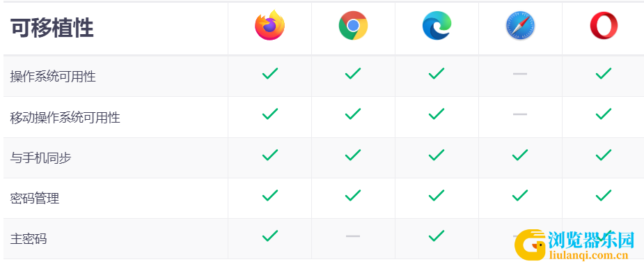The width and height of the screenshot is (644, 262).
Task: Click the Safari compass logo
Action: pyautogui.click(x=520, y=26)
